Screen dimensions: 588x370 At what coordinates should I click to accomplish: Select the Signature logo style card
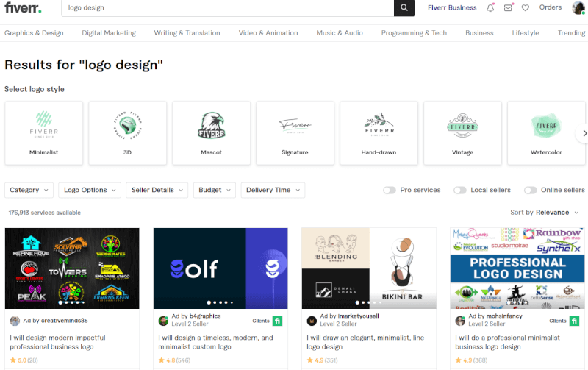[x=295, y=133]
